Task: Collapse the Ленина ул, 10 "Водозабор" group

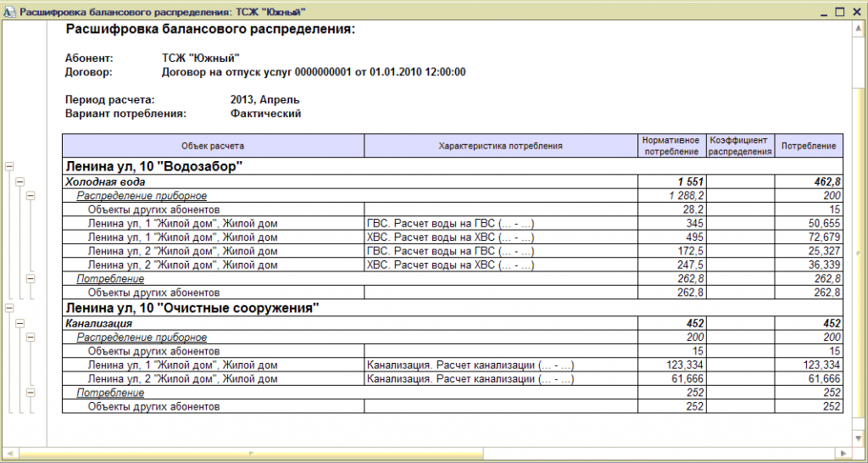Action: (x=8, y=166)
